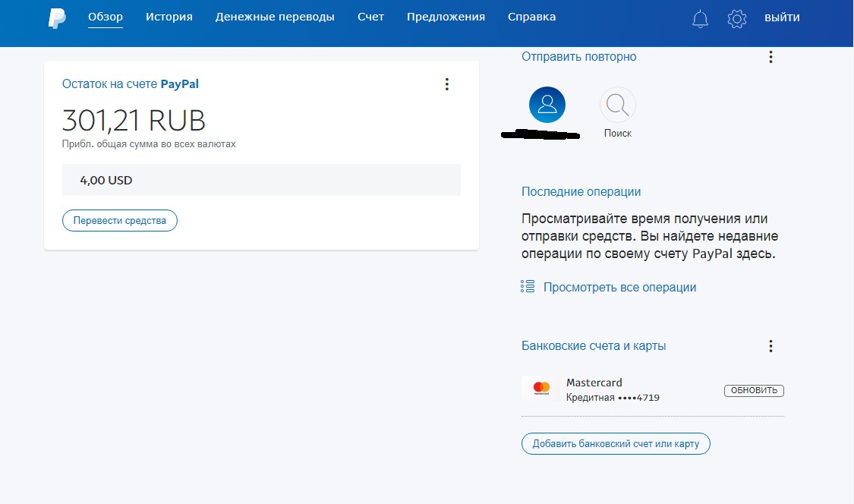Click the Отправить повторно heading link
This screenshot has width=854, height=504.
(579, 57)
